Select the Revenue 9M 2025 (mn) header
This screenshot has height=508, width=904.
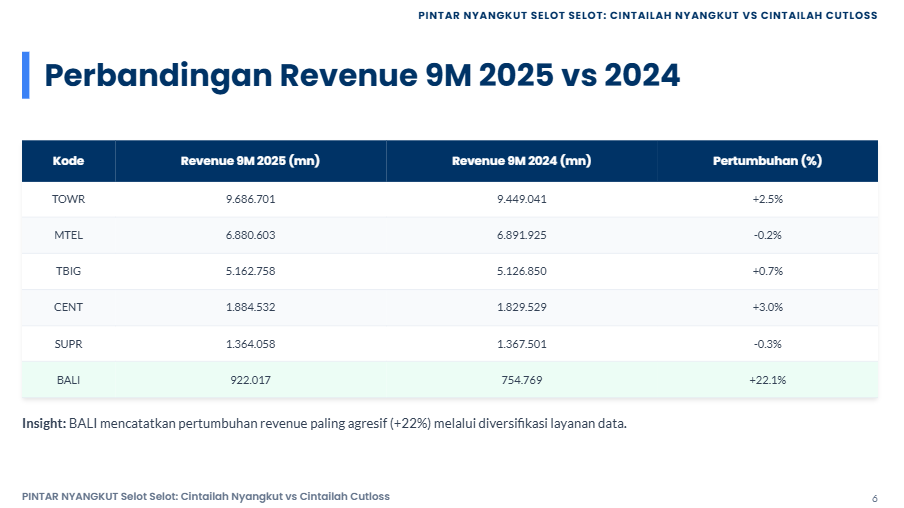(x=250, y=161)
